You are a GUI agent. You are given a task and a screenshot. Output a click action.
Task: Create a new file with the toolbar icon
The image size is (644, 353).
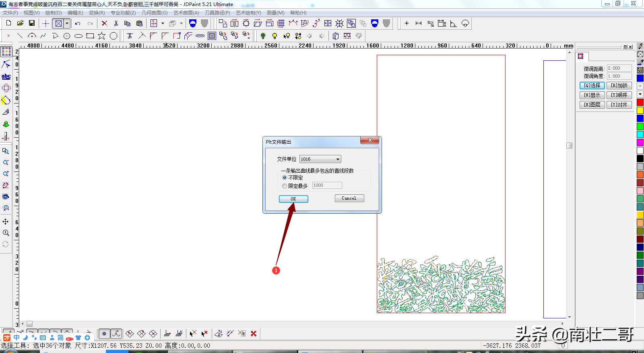click(8, 23)
